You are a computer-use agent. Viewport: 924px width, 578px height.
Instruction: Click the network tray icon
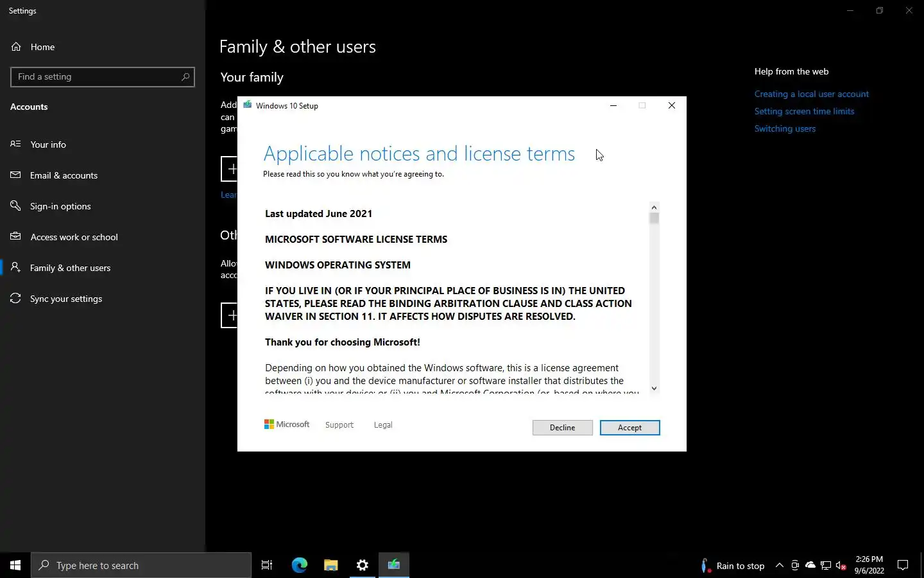point(826,565)
